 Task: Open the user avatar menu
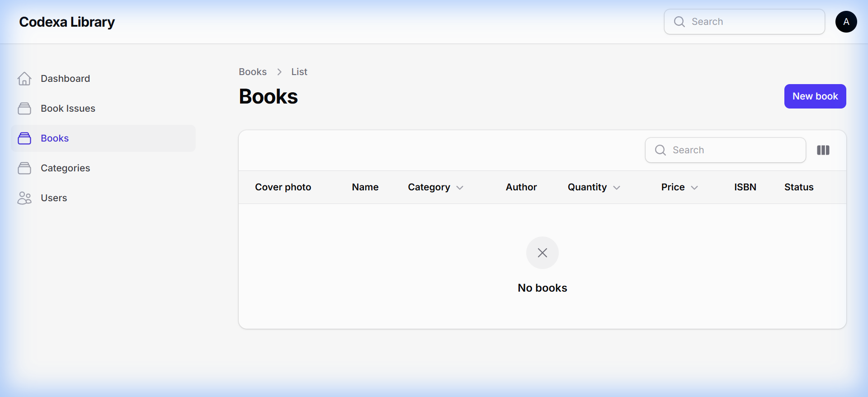846,22
